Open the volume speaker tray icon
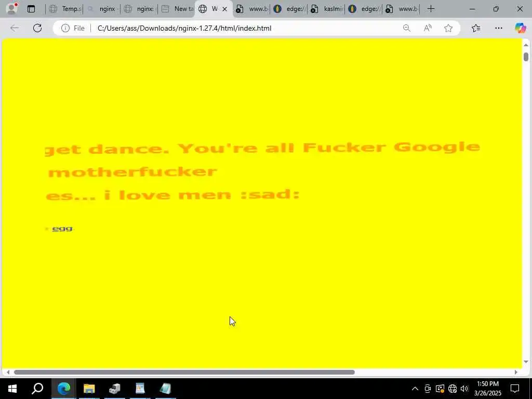 click(x=464, y=389)
